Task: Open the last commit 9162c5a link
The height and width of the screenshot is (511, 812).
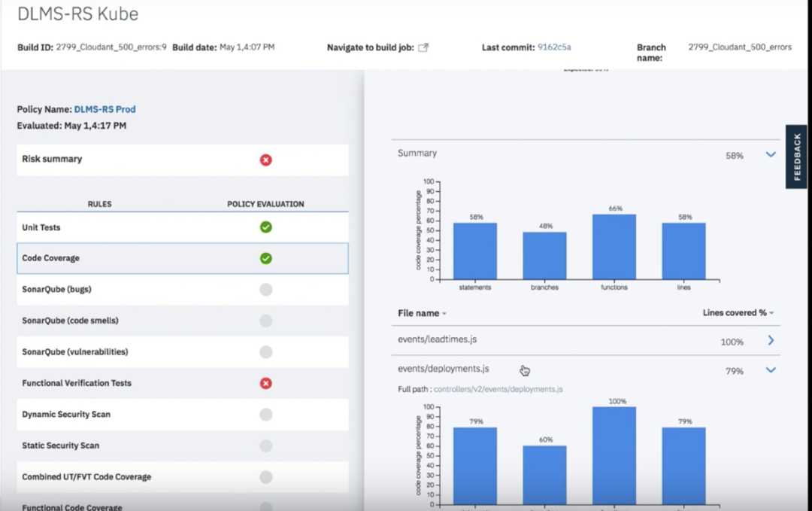Action: coord(553,47)
